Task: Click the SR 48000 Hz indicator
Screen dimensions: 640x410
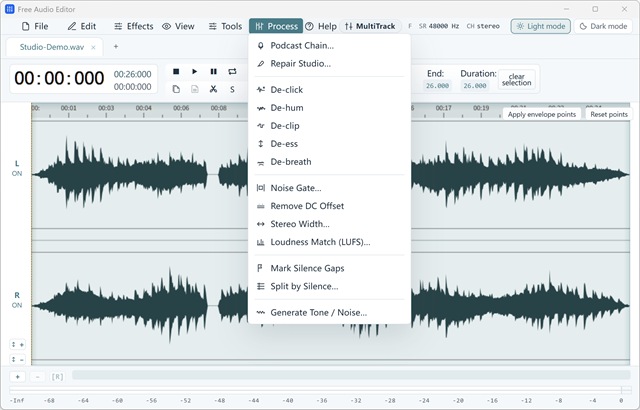Action: click(x=439, y=26)
